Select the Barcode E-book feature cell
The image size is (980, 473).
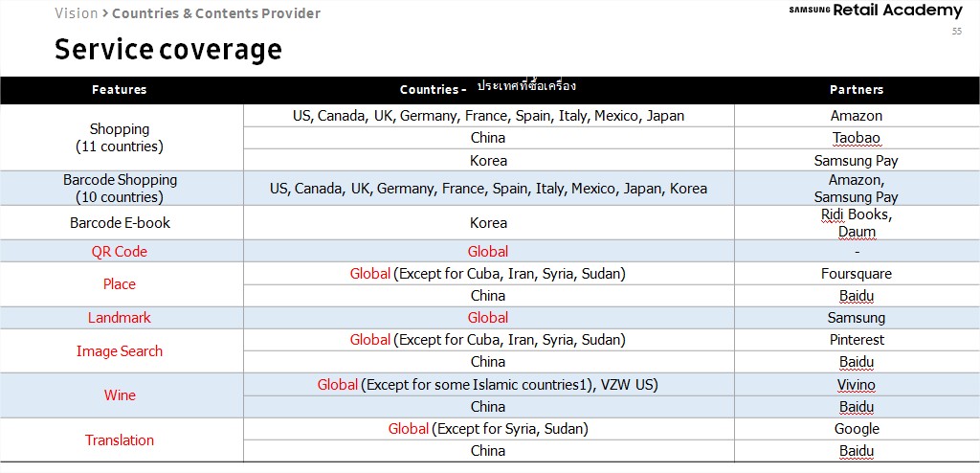click(x=122, y=223)
